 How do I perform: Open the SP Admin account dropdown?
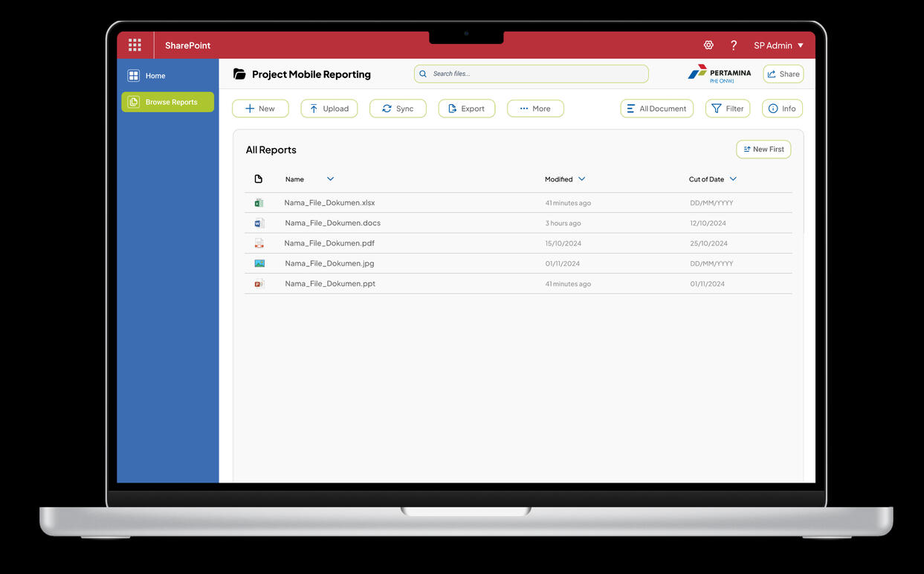[778, 45]
